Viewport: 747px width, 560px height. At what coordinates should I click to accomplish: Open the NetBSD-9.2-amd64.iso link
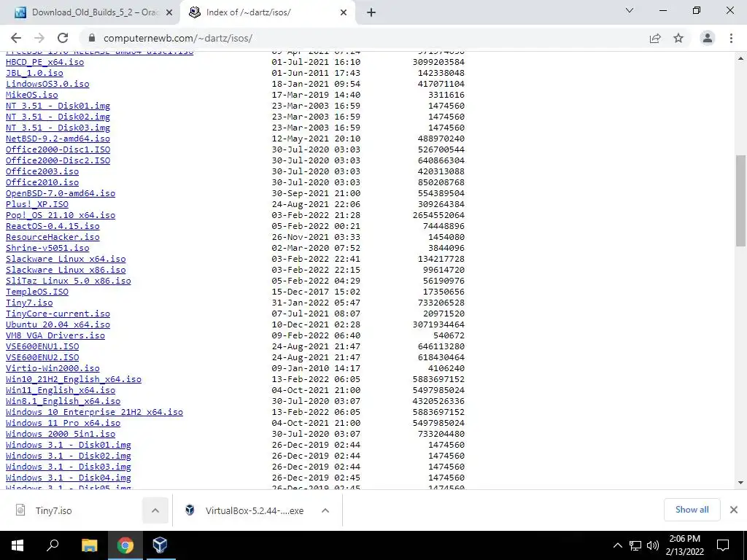(x=58, y=139)
